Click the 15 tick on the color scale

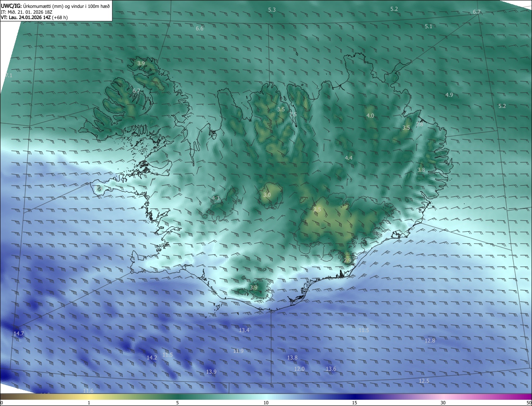click(355, 403)
